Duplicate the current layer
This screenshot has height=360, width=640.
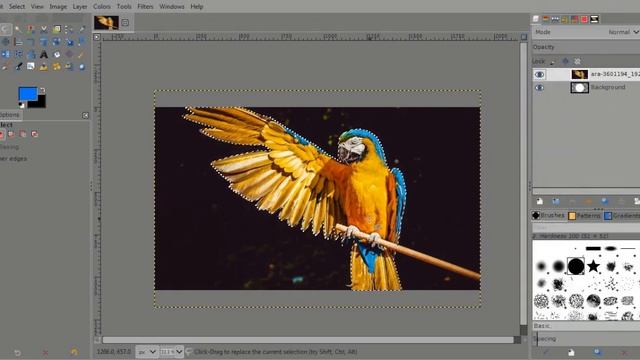[x=604, y=201]
